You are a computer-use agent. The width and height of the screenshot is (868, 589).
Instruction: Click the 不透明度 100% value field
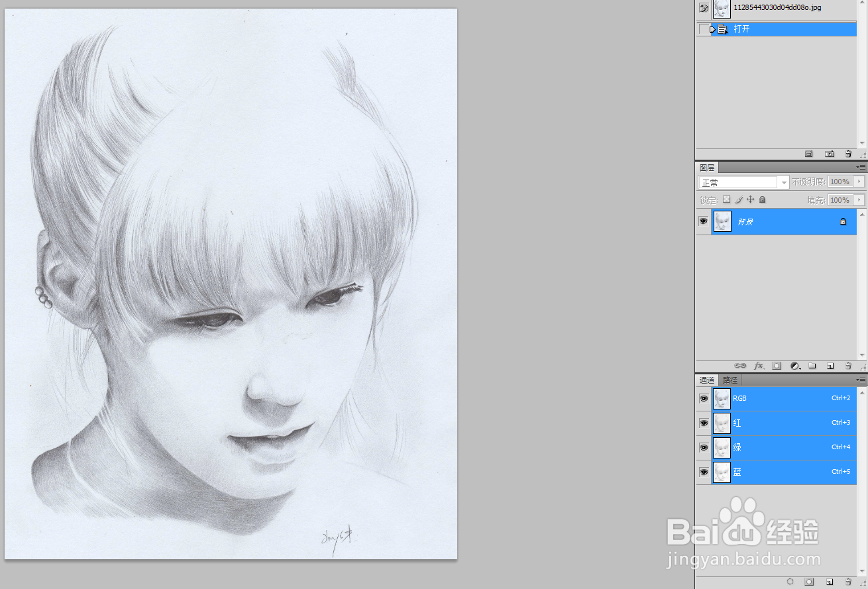point(840,182)
